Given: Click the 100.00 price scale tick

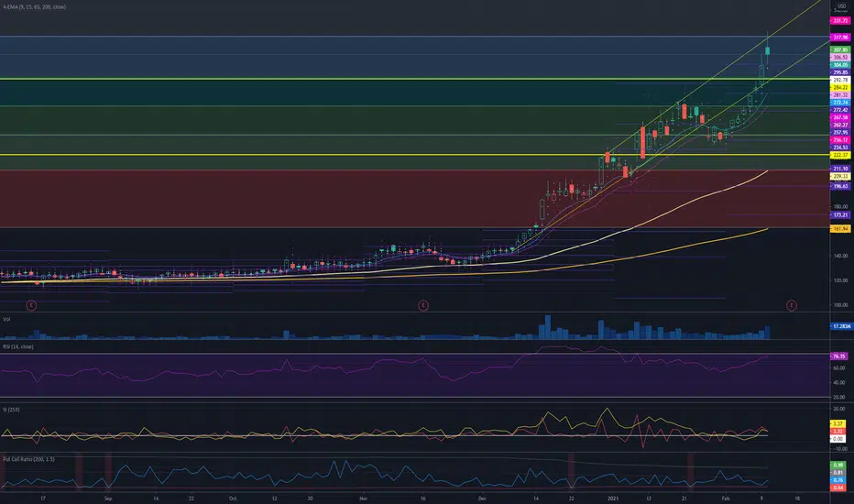Looking at the screenshot, I should (841, 306).
